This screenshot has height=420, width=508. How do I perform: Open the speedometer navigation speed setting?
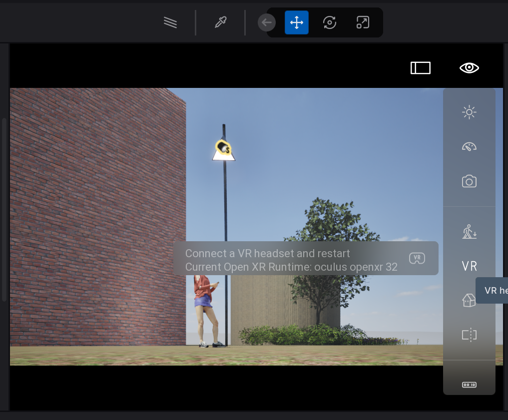coord(469,147)
